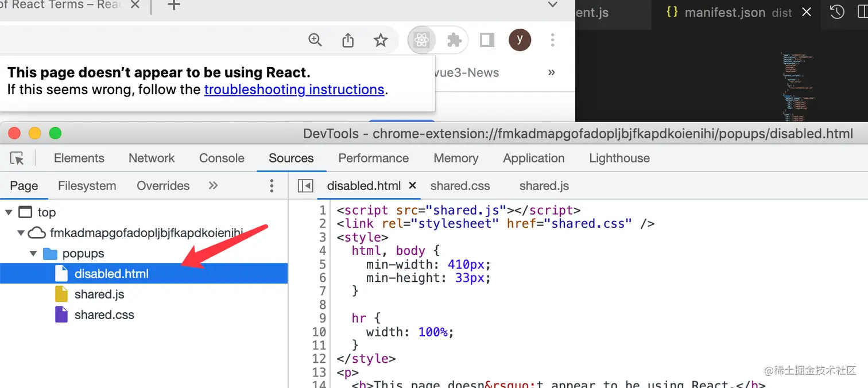Image resolution: width=868 pixels, height=388 pixels.
Task: Click the React Developer Tools extension icon
Action: [421, 40]
